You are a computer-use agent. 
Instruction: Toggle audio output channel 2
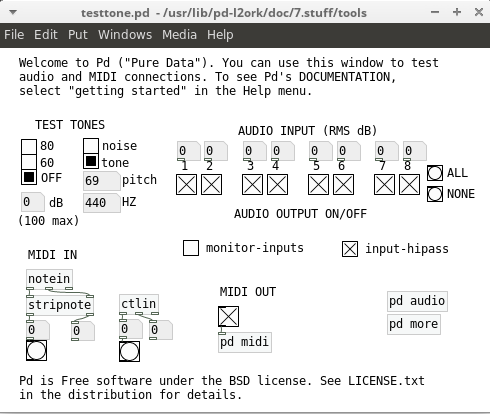tap(211, 185)
